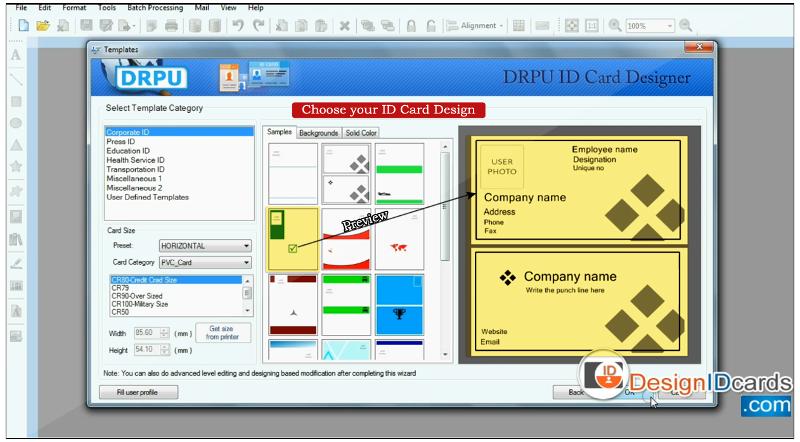Image resolution: width=800 pixels, height=442 pixels.
Task: Open the Help menu
Action: pos(256,8)
